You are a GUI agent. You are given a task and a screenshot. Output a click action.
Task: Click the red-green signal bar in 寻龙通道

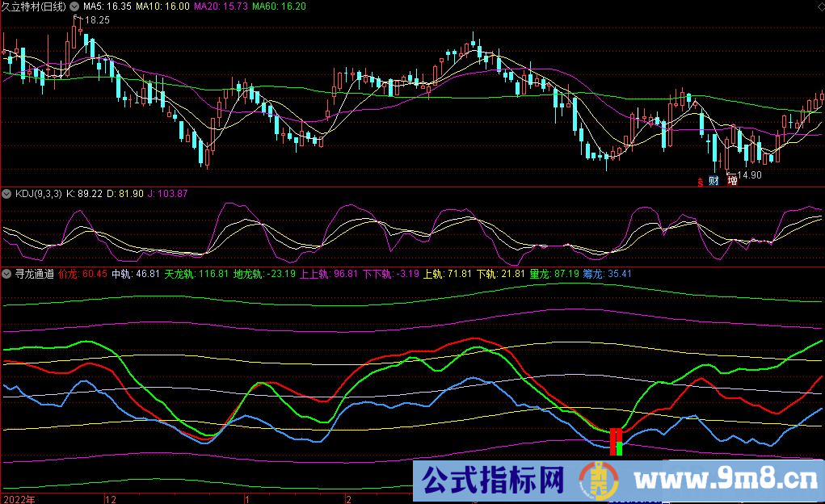[x=616, y=442]
